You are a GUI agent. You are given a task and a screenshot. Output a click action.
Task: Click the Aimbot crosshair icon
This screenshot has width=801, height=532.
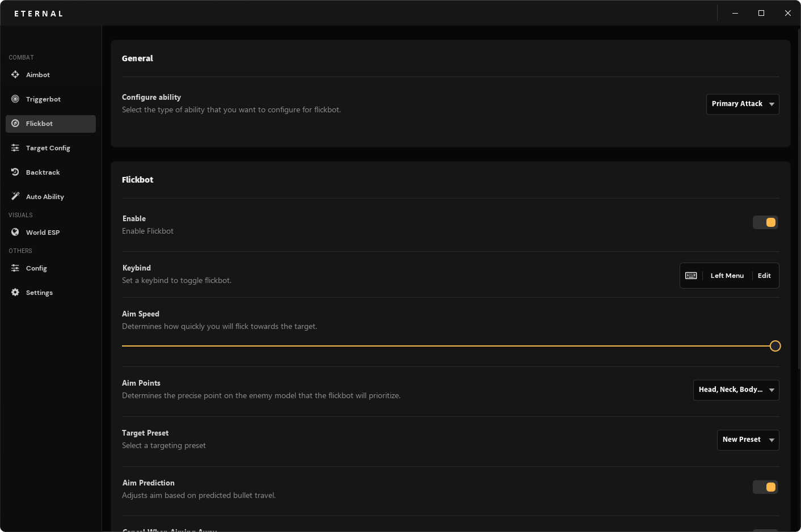point(15,75)
